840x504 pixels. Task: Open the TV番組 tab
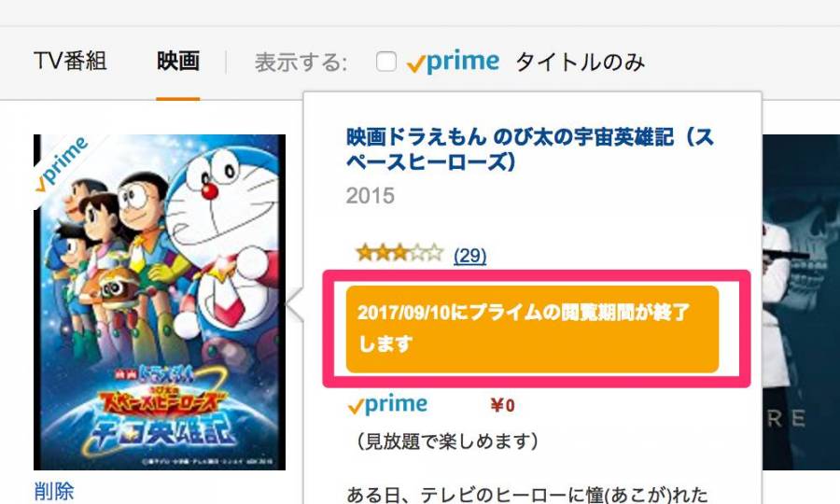coord(70,61)
